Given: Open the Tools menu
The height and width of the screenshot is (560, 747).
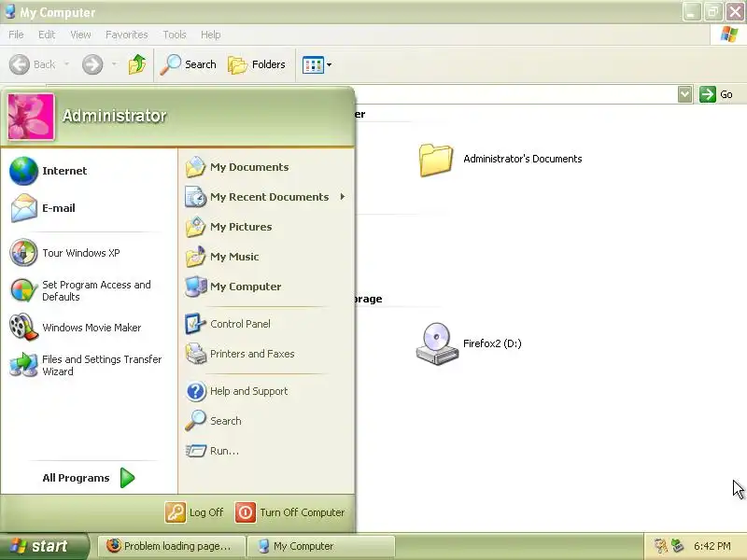Looking at the screenshot, I should pos(175,35).
